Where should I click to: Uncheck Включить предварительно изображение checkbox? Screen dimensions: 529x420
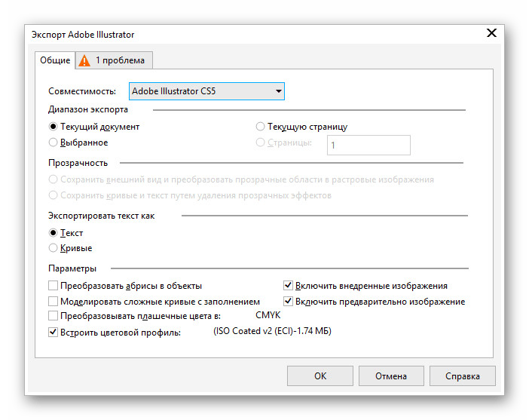coord(288,301)
